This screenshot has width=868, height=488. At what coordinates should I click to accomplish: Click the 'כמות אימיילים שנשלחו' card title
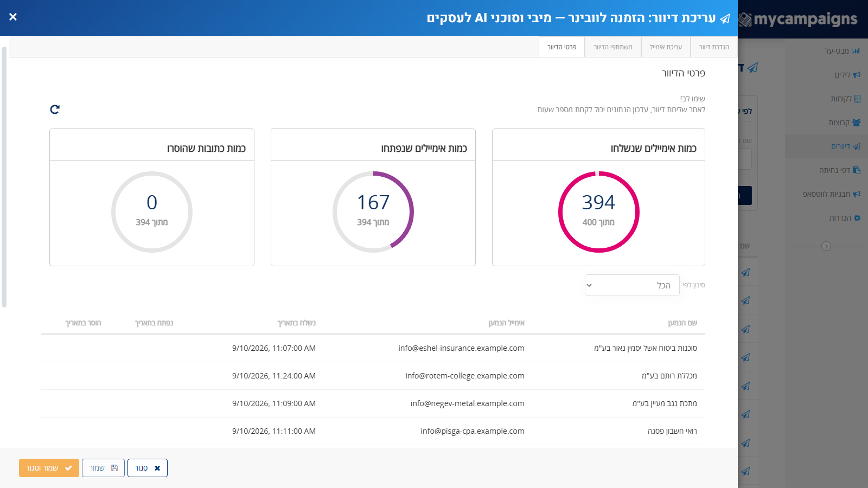click(654, 149)
